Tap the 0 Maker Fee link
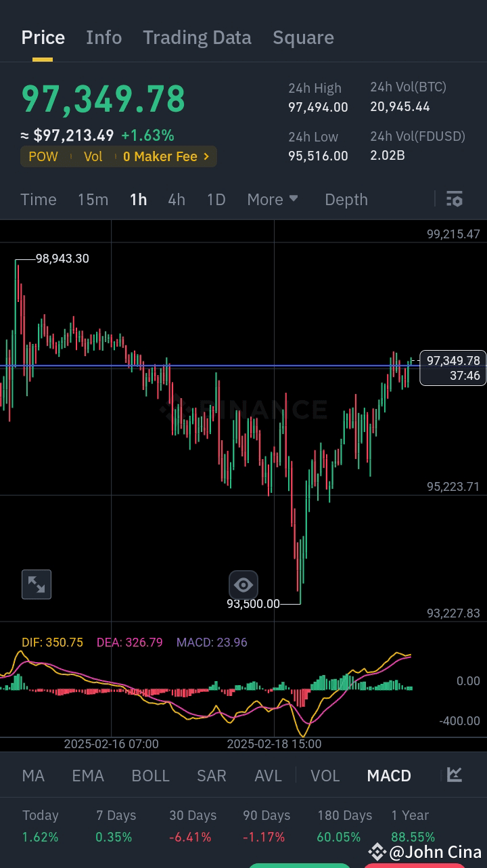 (166, 156)
